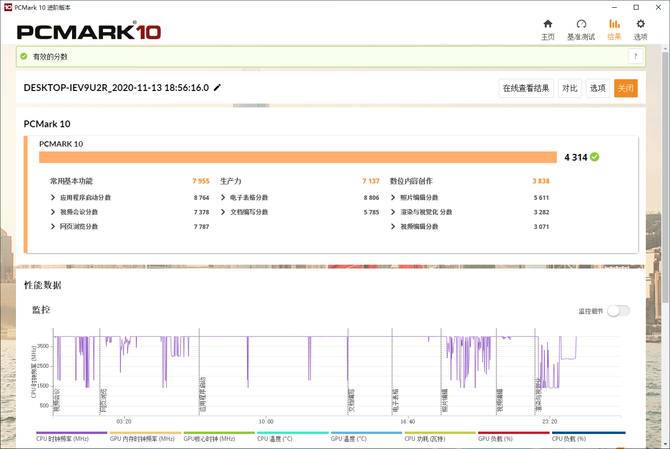
Task: Click the photo editing (照片编辑) chart marker
Action: pos(444,400)
